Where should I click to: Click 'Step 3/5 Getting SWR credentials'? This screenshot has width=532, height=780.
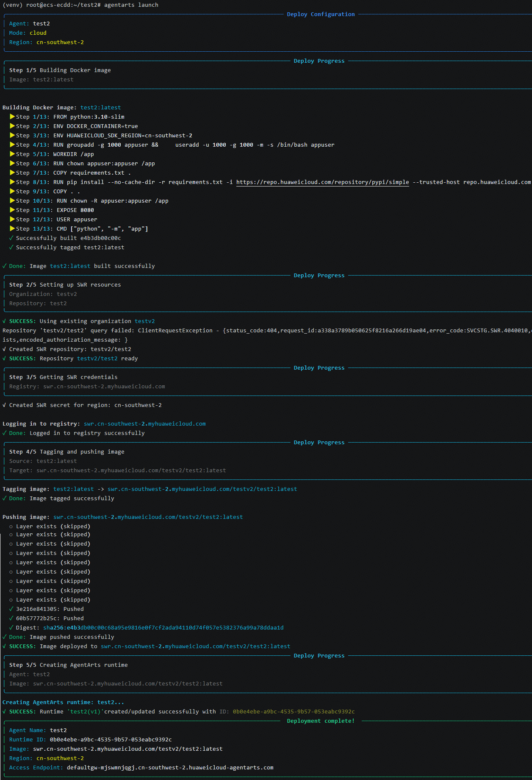(64, 377)
